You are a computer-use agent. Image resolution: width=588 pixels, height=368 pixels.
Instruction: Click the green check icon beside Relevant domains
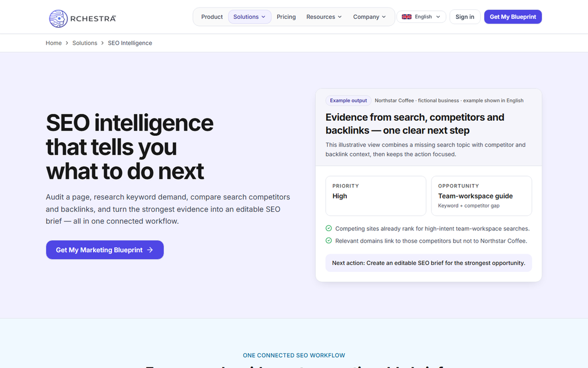pos(328,241)
